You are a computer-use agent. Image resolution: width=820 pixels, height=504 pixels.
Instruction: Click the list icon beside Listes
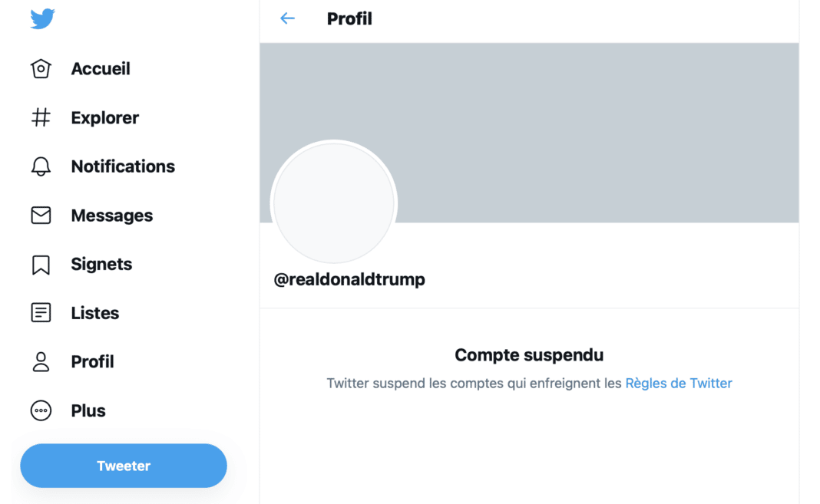tap(41, 313)
